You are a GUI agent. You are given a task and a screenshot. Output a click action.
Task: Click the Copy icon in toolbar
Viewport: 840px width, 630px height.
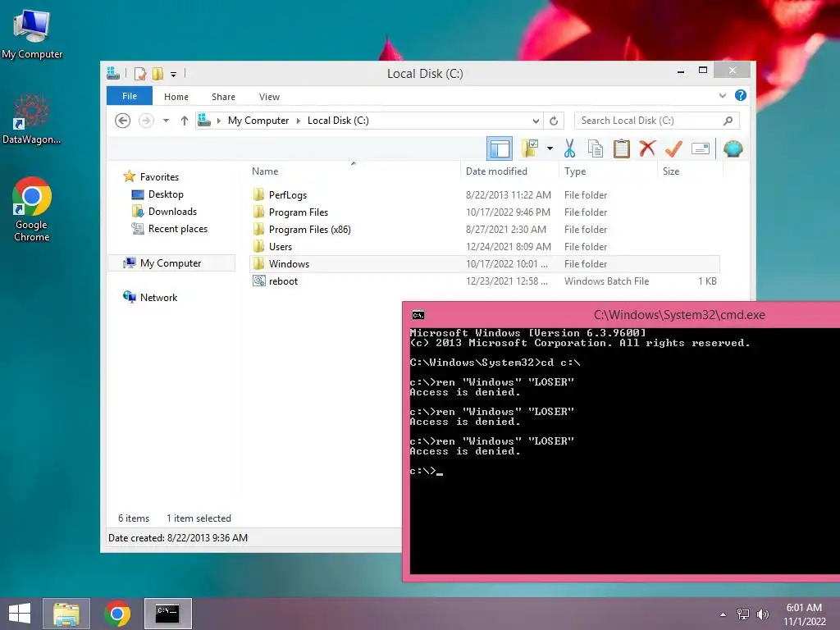[x=596, y=148]
